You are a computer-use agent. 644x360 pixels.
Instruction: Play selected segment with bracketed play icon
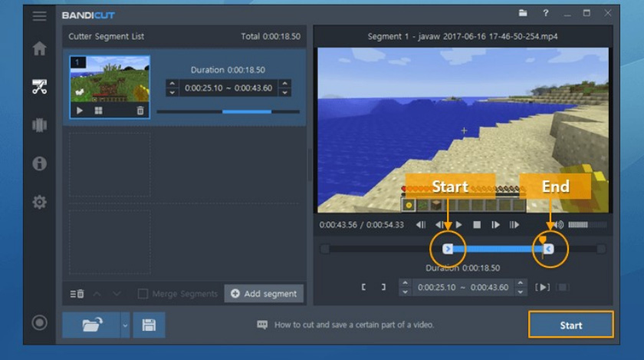[x=542, y=287]
